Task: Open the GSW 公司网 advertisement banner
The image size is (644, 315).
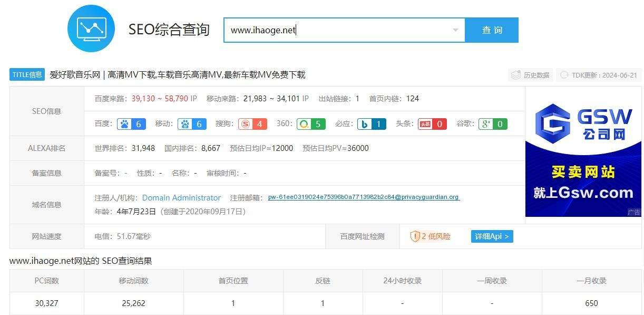Action: [x=583, y=152]
